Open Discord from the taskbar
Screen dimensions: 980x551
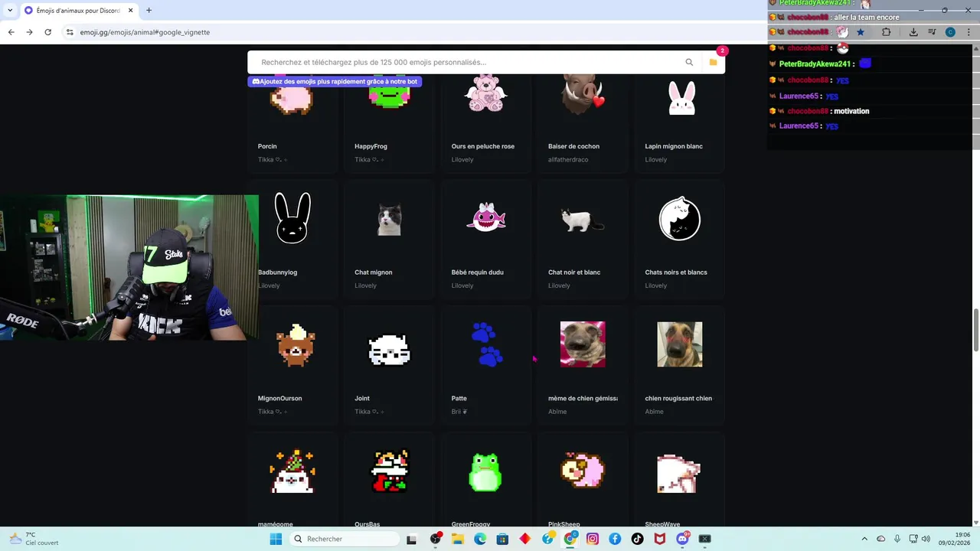pos(682,539)
